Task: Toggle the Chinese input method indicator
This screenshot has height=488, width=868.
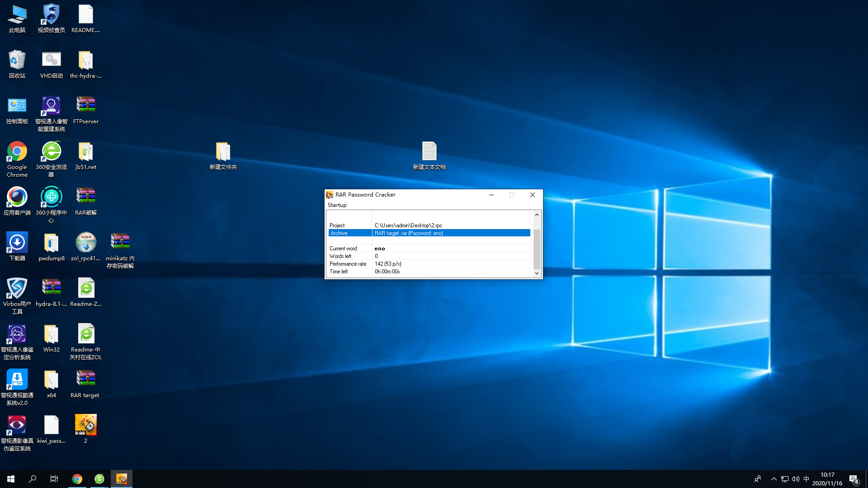Action: tap(806, 479)
